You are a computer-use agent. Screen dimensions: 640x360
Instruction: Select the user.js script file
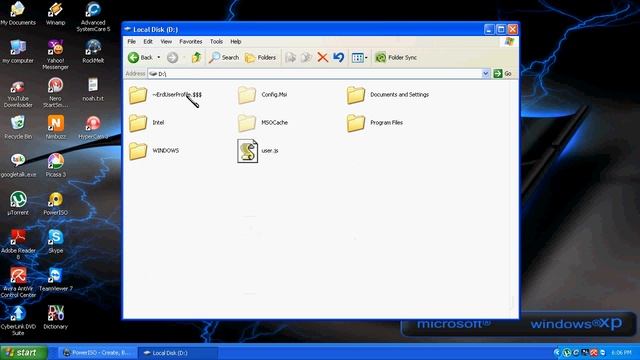258,151
